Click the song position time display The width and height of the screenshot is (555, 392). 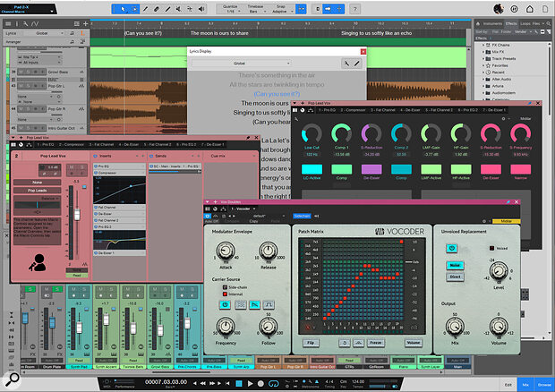(166, 382)
